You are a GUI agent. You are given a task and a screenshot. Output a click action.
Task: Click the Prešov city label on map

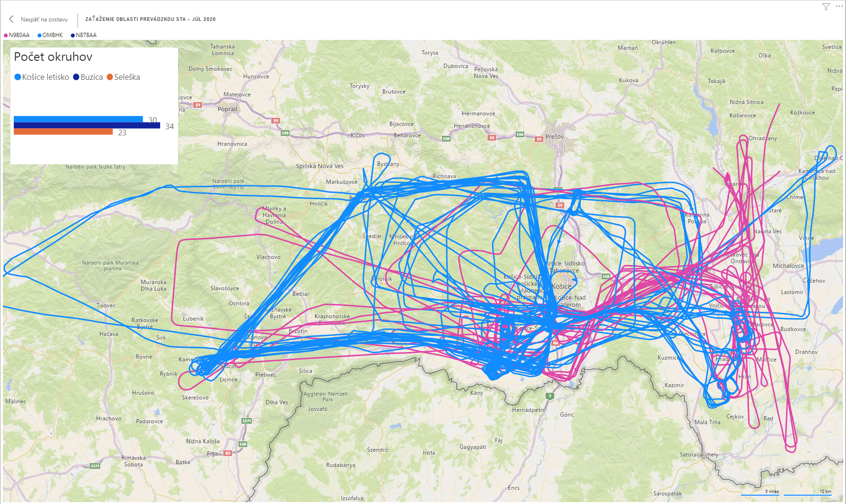click(555, 137)
